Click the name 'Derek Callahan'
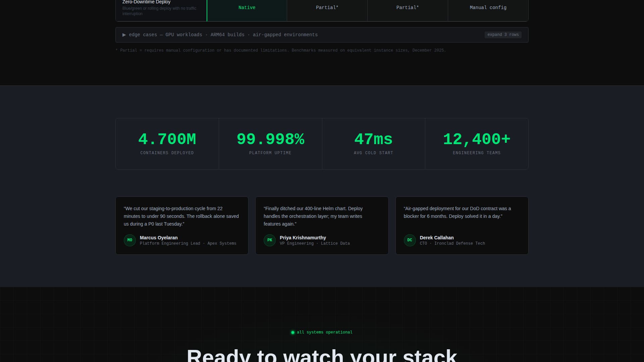 (x=437, y=238)
